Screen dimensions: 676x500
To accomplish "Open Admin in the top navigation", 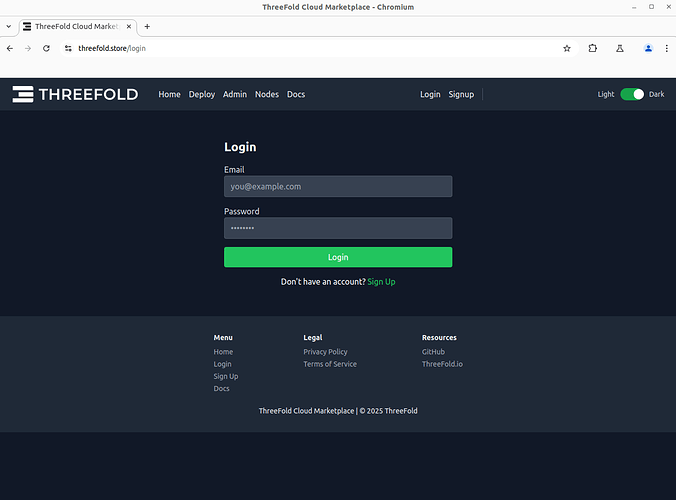I will (235, 94).
